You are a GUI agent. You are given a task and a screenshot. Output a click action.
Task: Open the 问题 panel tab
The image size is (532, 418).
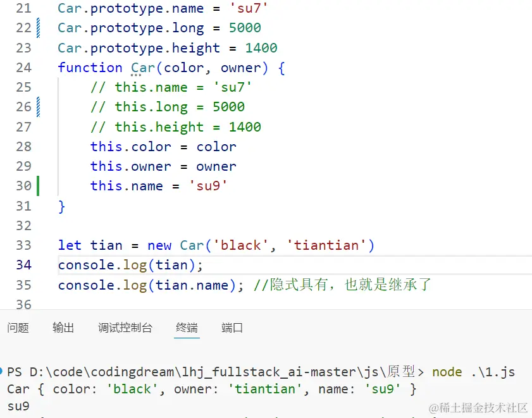point(18,328)
